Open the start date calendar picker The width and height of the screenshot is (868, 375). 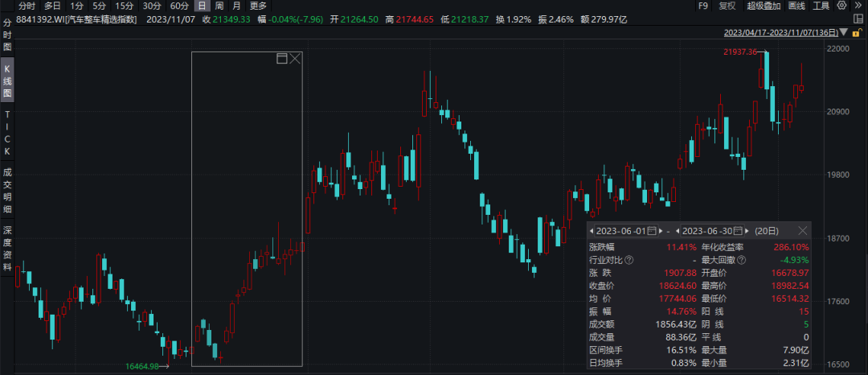tap(652, 230)
